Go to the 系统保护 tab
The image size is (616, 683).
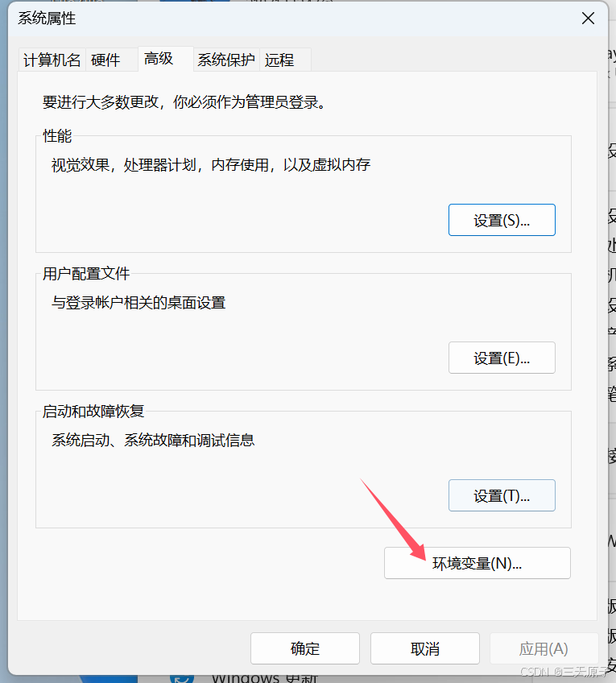[226, 60]
